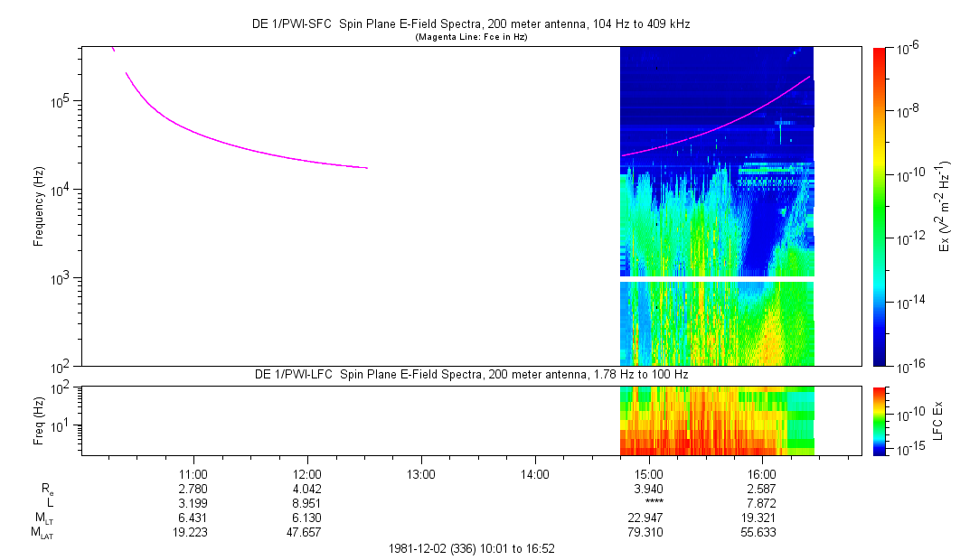
Task: Click the DE 1/PWI-SFC plot title
Action: pyautogui.click(x=470, y=24)
